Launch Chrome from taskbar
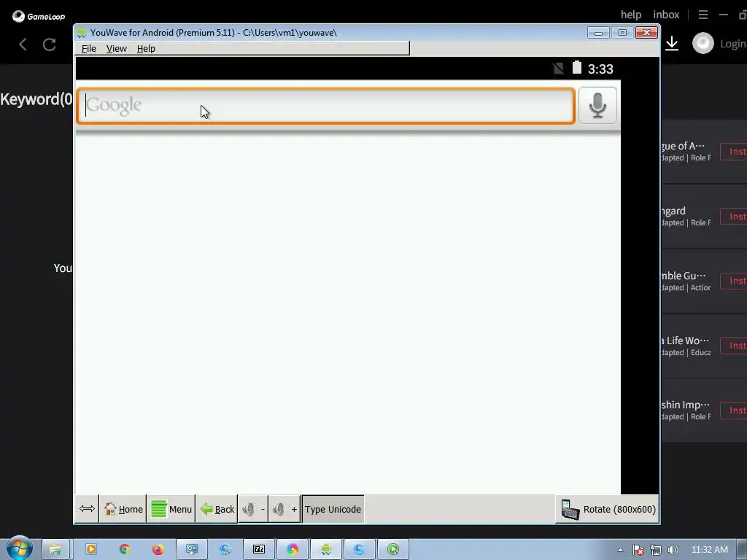This screenshot has height=560, width=747. click(124, 550)
